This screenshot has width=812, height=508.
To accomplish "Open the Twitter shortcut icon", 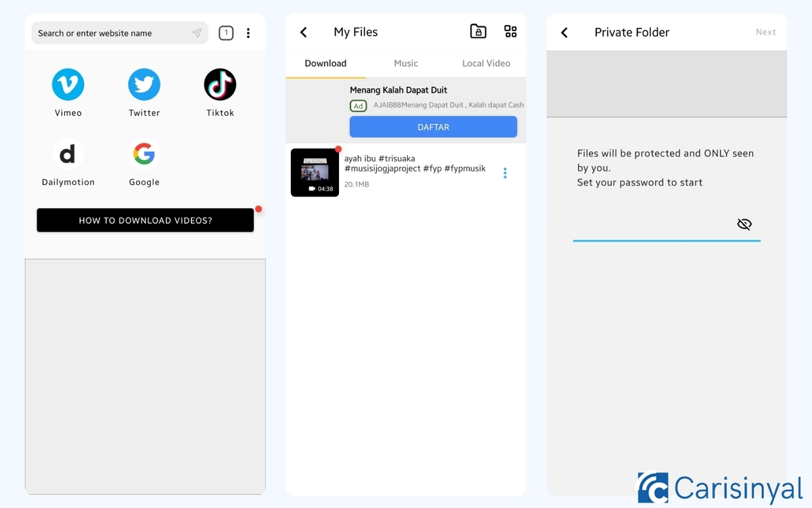I will point(144,85).
